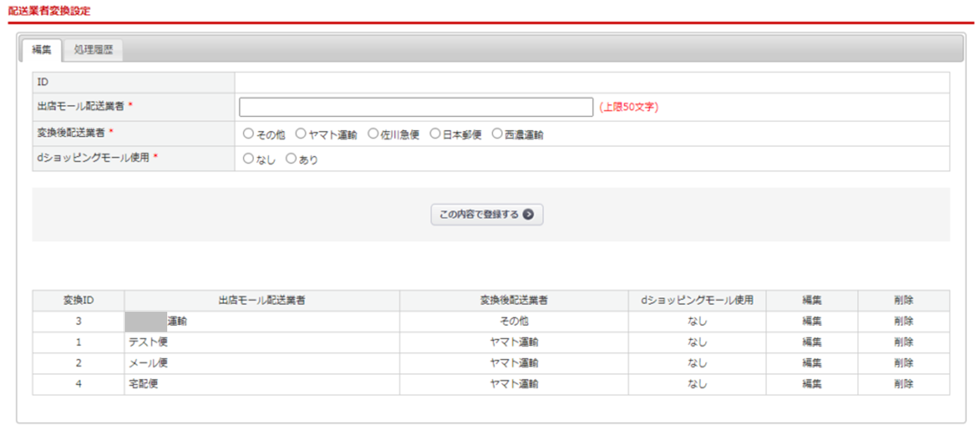Click the 配送業者変換設定 page heading
The width and height of the screenshot is (980, 430).
[x=49, y=11]
